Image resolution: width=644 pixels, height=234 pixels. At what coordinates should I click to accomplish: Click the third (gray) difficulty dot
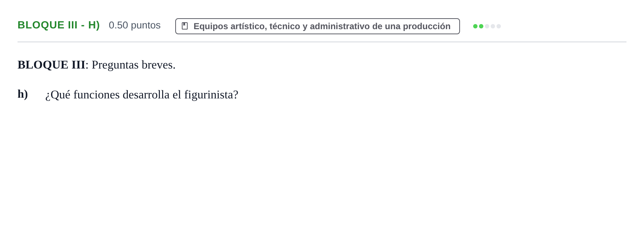click(x=487, y=26)
